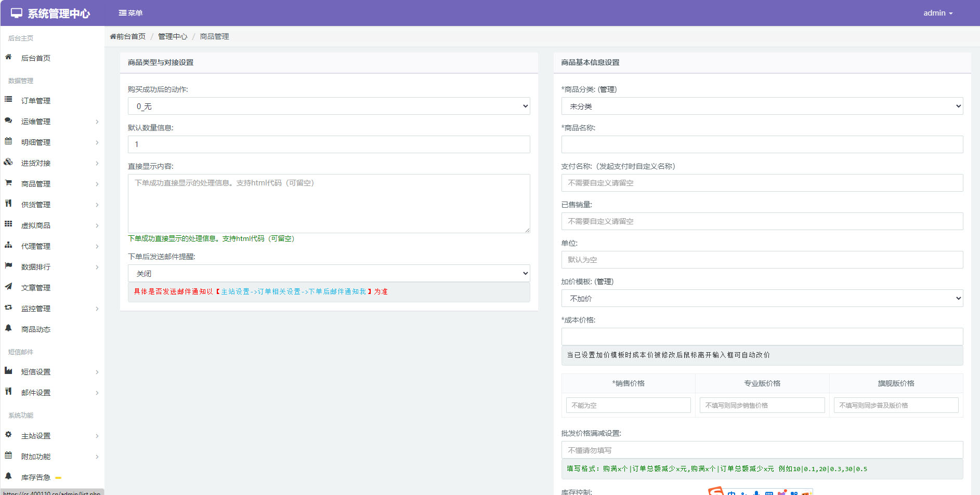Image resolution: width=980 pixels, height=495 pixels.
Task: Click the cubes icon beside 进货对接
Action: point(8,162)
